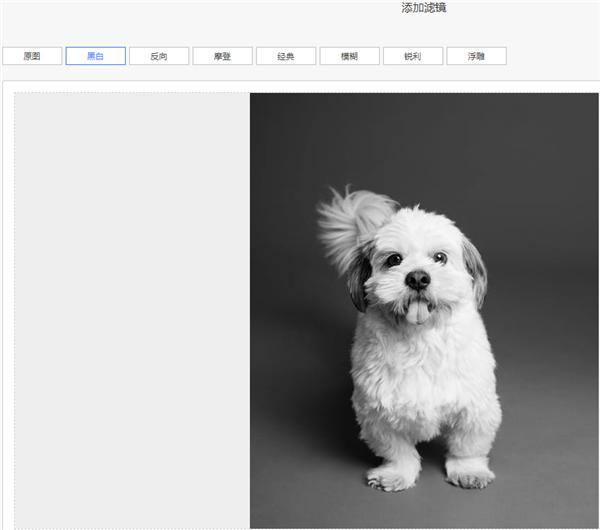Apply the 黑白 black and white filter
The height and width of the screenshot is (530, 600).
pos(95,56)
